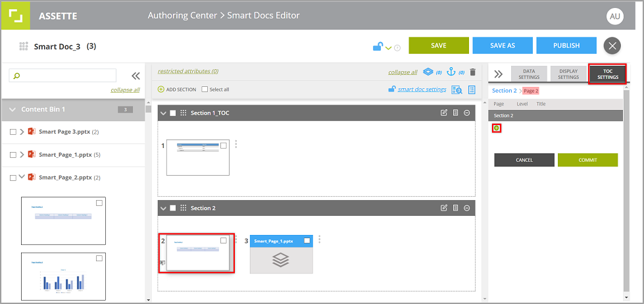Check the Smart_Page_2.pptx checkbox
Image resolution: width=644 pixels, height=304 pixels.
click(x=13, y=178)
